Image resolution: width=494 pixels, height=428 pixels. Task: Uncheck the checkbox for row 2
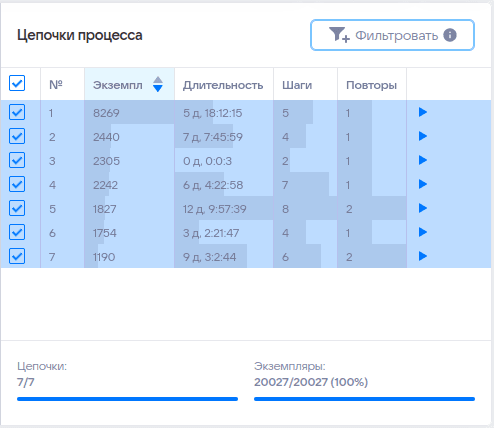tap(17, 136)
